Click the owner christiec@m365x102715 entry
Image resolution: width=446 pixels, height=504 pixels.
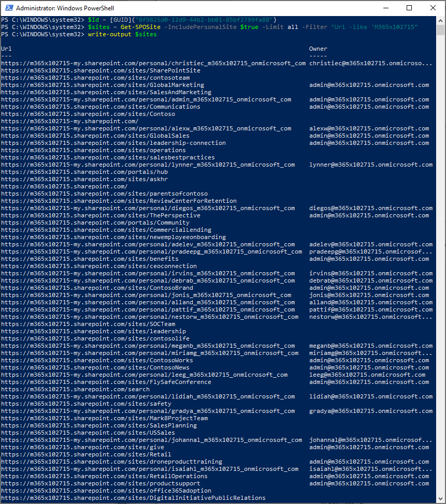[371, 63]
